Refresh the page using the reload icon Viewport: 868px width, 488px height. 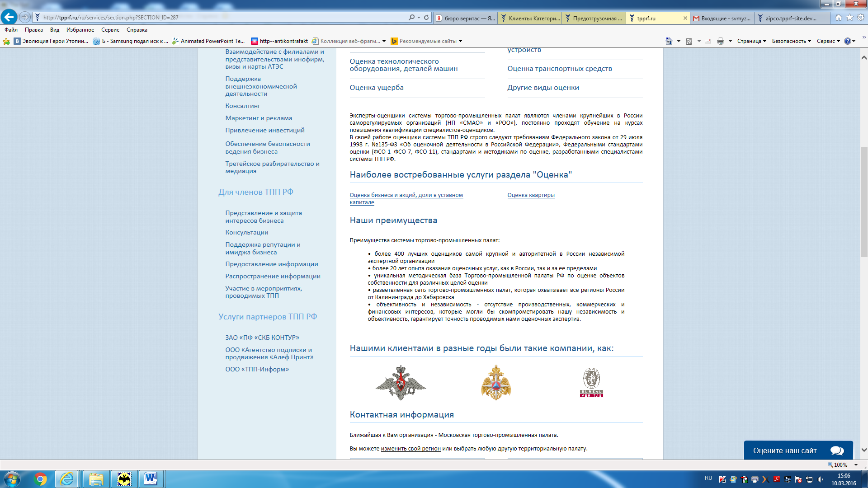pos(426,17)
